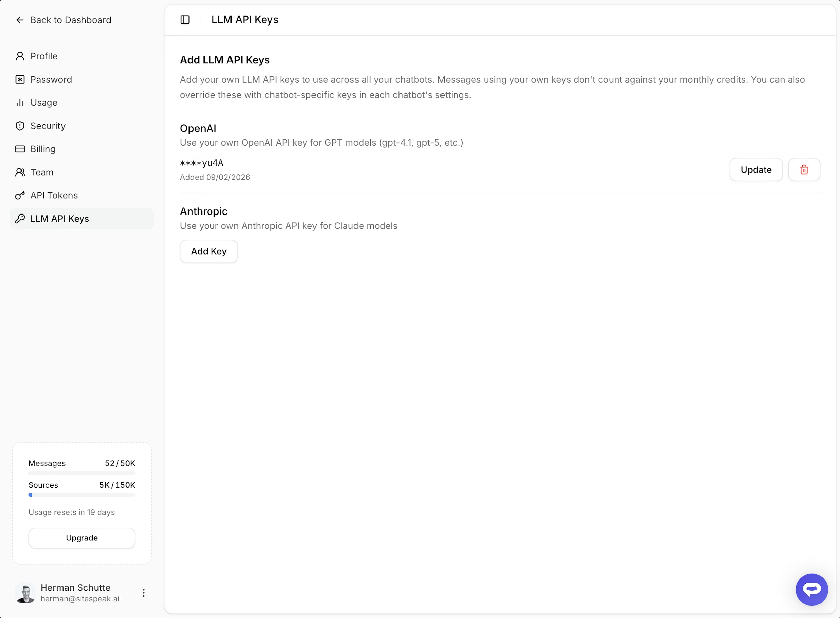
Task: Click the Usage bar chart icon
Action: (x=20, y=102)
